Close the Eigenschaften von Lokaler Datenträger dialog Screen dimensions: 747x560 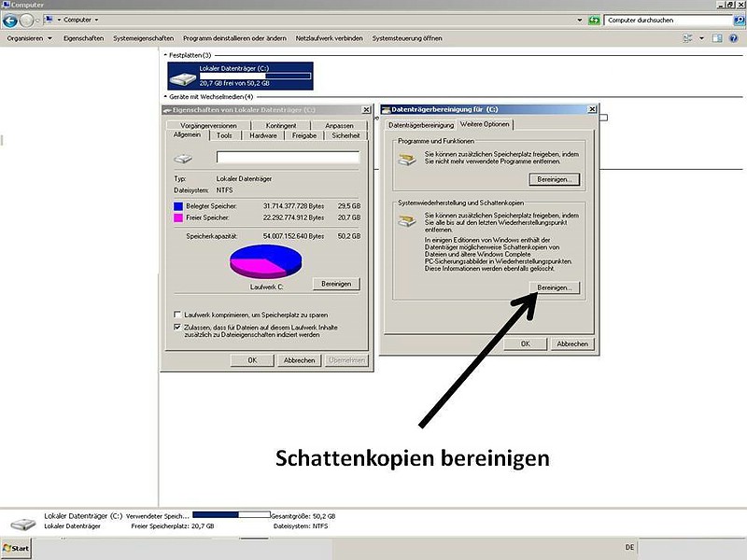366,110
